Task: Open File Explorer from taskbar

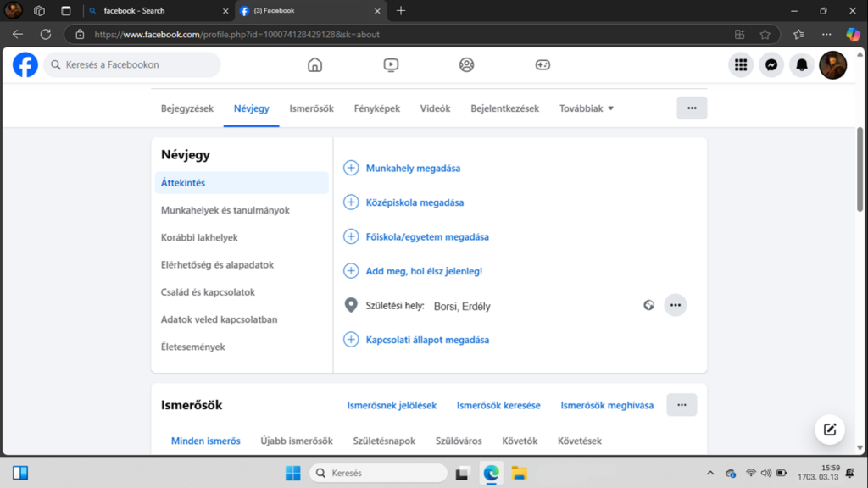Action: tap(520, 473)
